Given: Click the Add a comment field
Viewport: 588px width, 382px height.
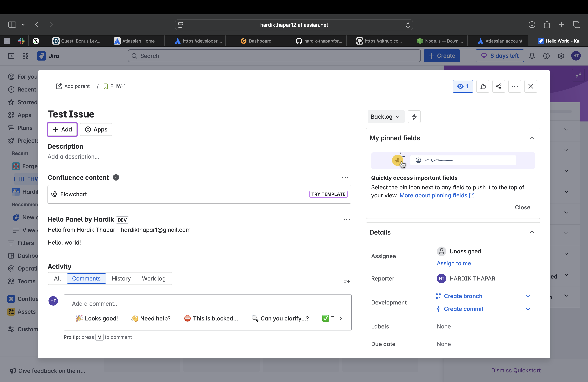Looking at the screenshot, I should [207, 303].
